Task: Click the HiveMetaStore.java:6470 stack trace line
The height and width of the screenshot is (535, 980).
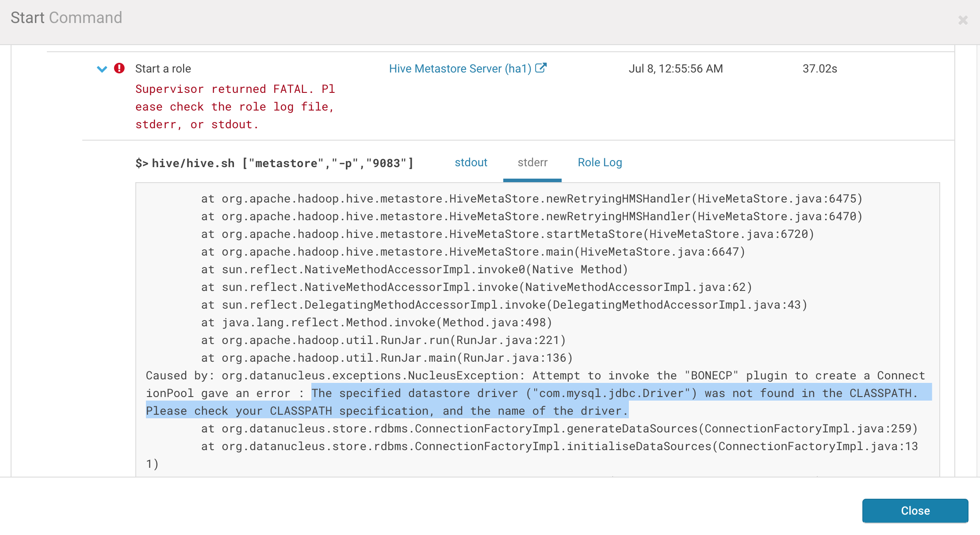Action: coord(532,216)
